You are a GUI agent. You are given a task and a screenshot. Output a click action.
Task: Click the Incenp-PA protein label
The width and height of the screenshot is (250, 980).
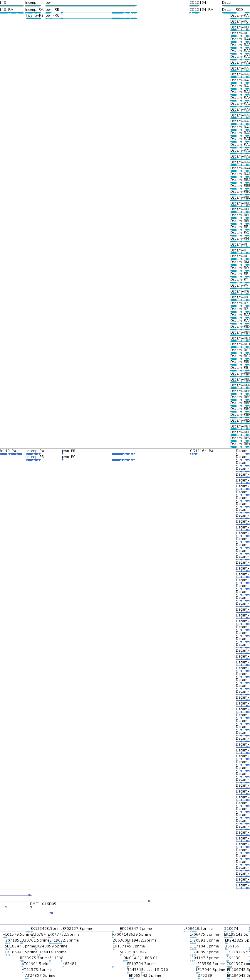(36, 451)
